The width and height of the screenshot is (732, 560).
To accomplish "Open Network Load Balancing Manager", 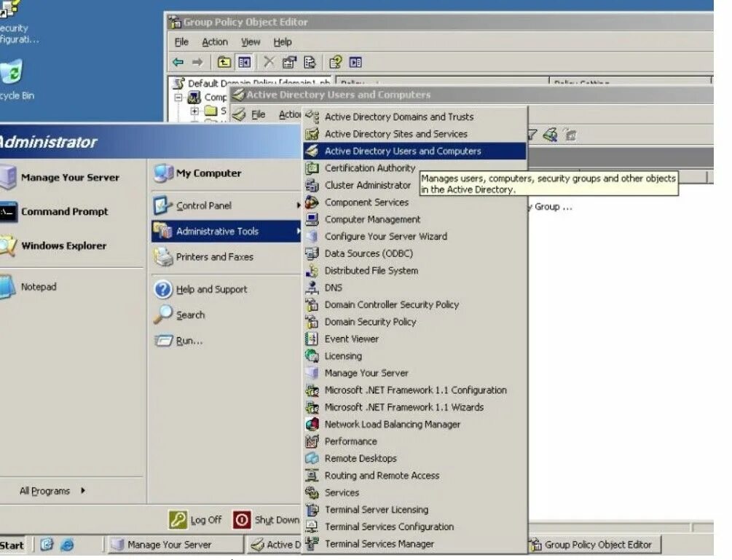I will point(414,425).
